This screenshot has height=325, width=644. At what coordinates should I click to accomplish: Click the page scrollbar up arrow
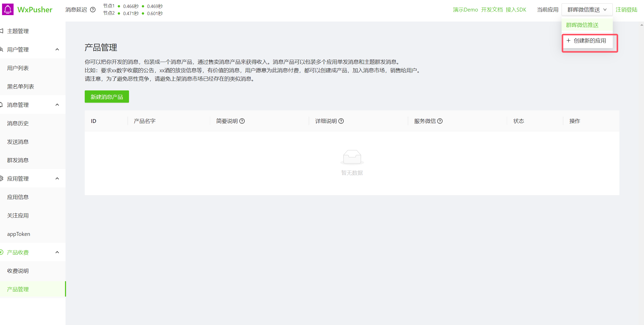[x=641, y=25]
